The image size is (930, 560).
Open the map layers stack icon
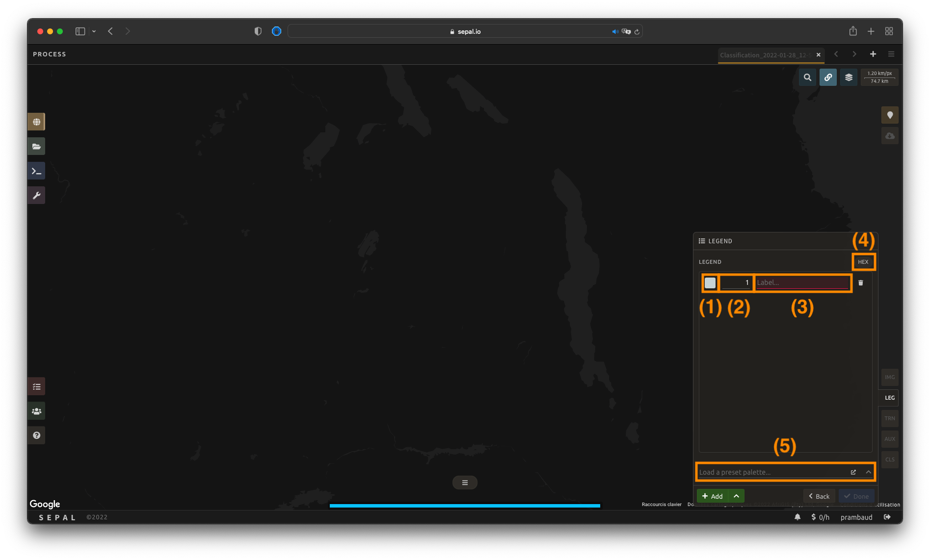[x=849, y=77]
